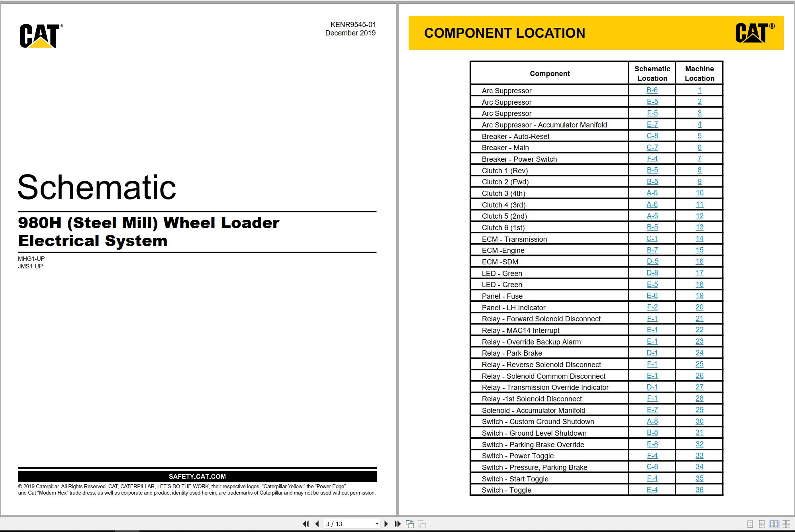Switch to continuous page layout
795x532 pixels.
click(x=762, y=524)
